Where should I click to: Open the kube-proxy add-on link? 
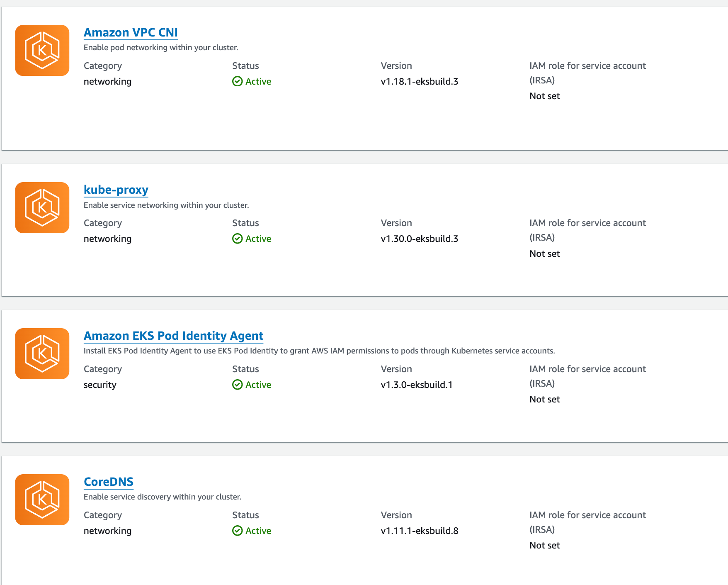click(116, 190)
